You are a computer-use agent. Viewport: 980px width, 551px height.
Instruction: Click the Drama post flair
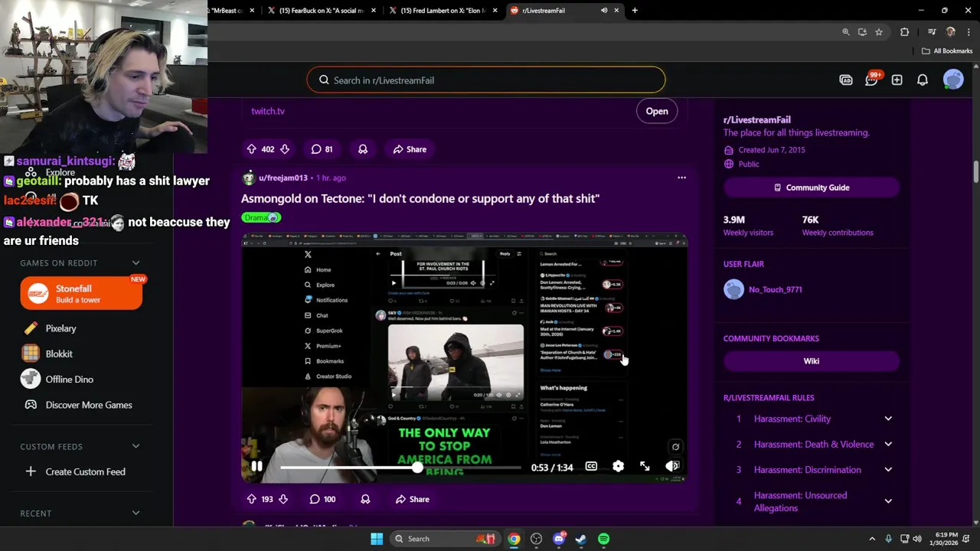261,217
